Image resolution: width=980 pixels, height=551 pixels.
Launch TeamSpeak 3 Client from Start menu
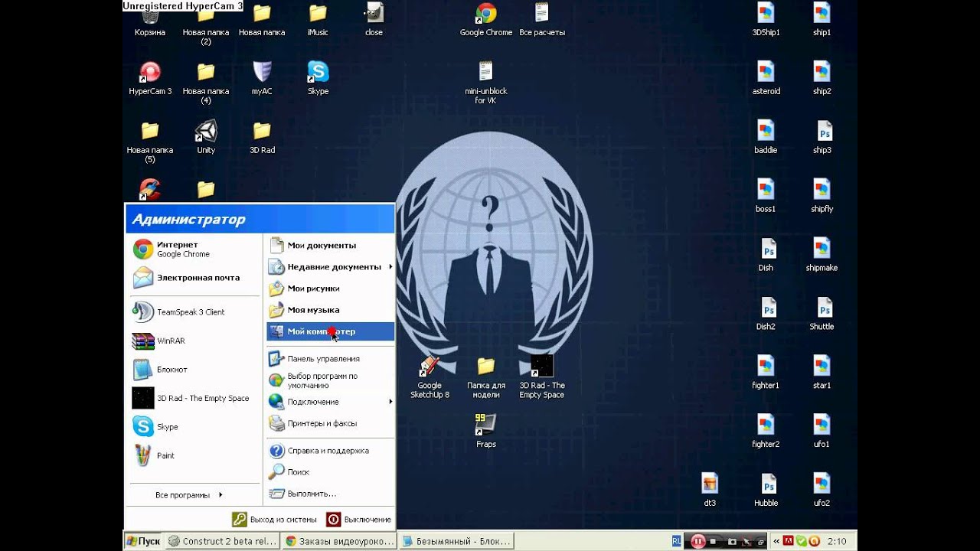(194, 312)
